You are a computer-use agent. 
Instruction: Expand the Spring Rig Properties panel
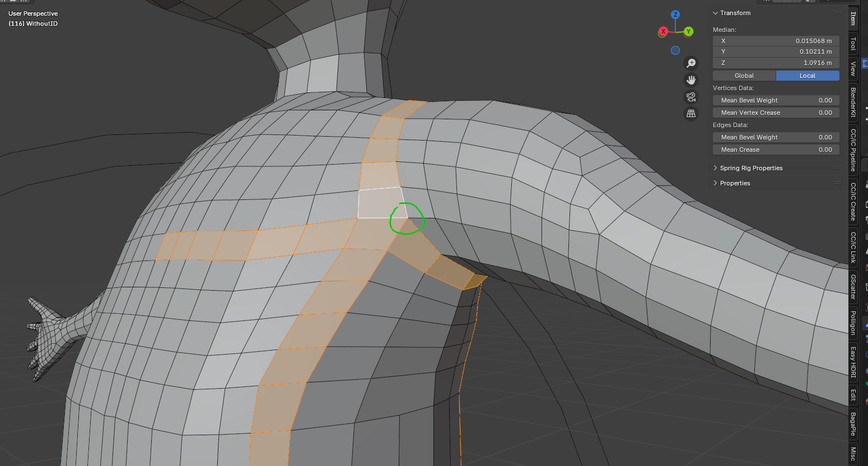[x=715, y=168]
